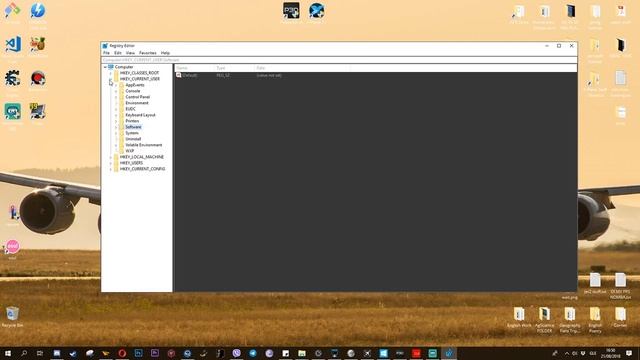Viewport: 640px width, 360px height.
Task: Click the Windows Start button
Action: pyautogui.click(x=7, y=353)
